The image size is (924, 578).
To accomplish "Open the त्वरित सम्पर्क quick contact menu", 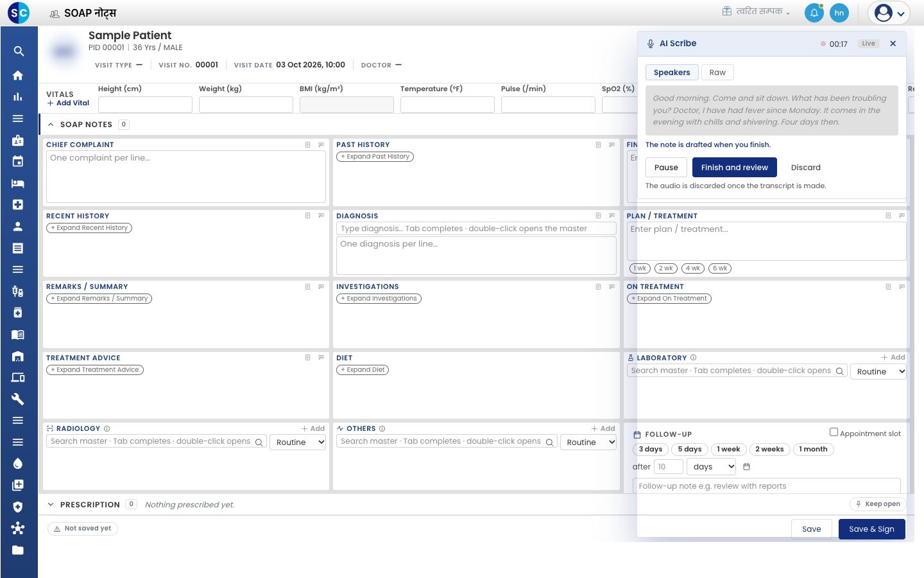I will (756, 12).
